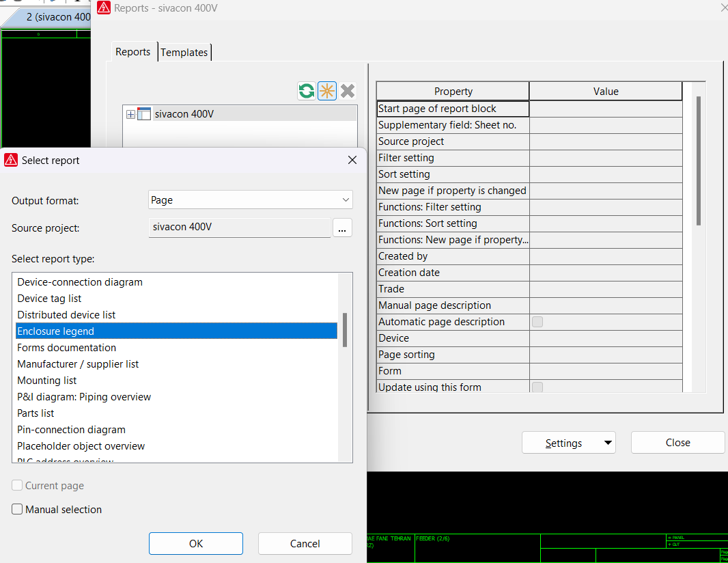Screen dimensions: 728x563
Task: Select Mounting list report type
Action: (176, 380)
